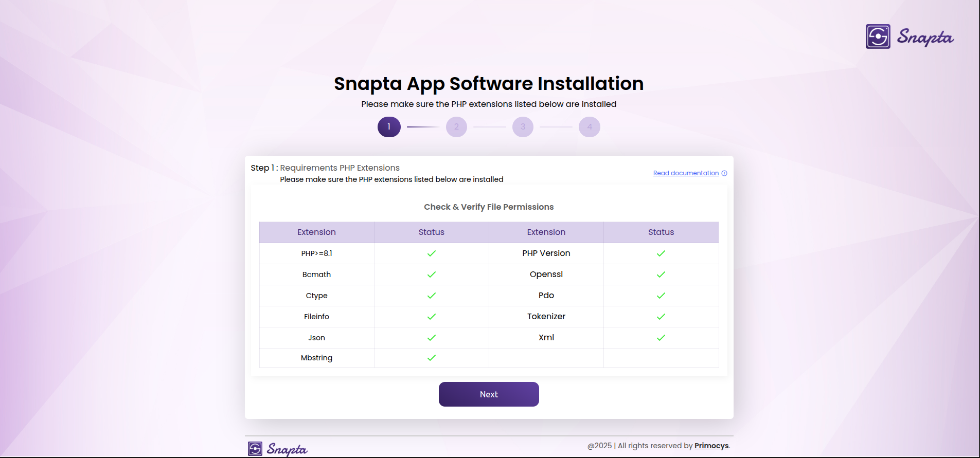This screenshot has width=980, height=458.
Task: Select the PHP>=8.1 cell
Action: [316, 253]
